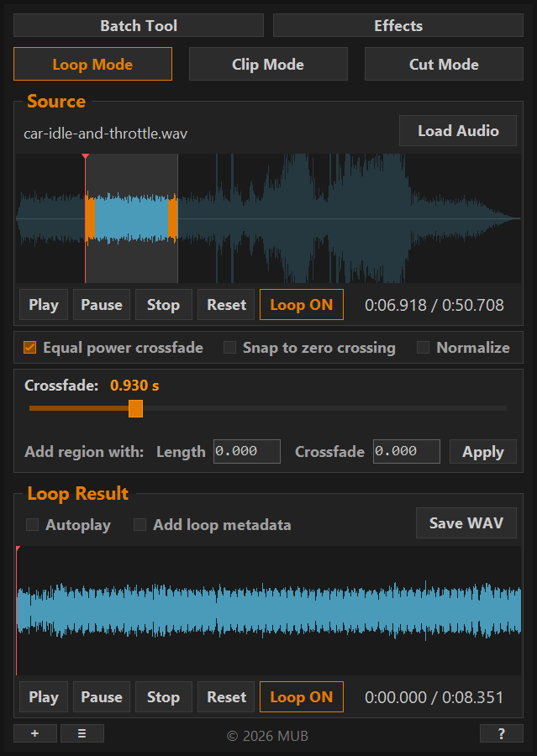This screenshot has width=537, height=756.
Task: Stop the source audio playback
Action: click(164, 305)
